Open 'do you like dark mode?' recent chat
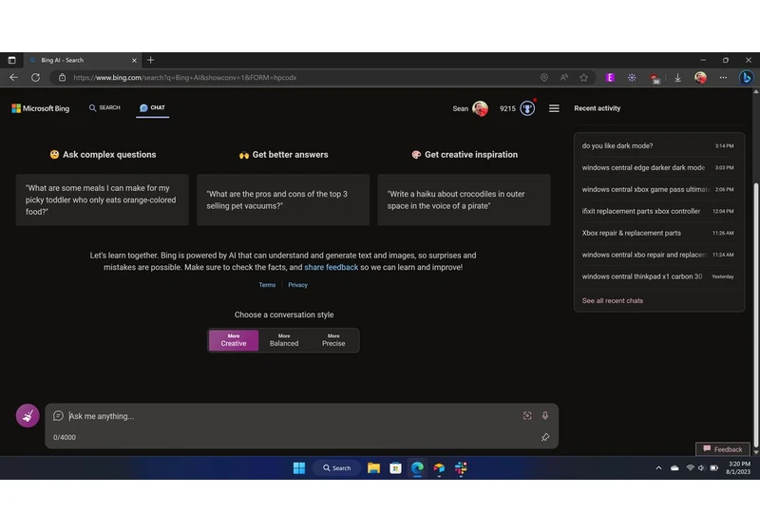 point(658,146)
